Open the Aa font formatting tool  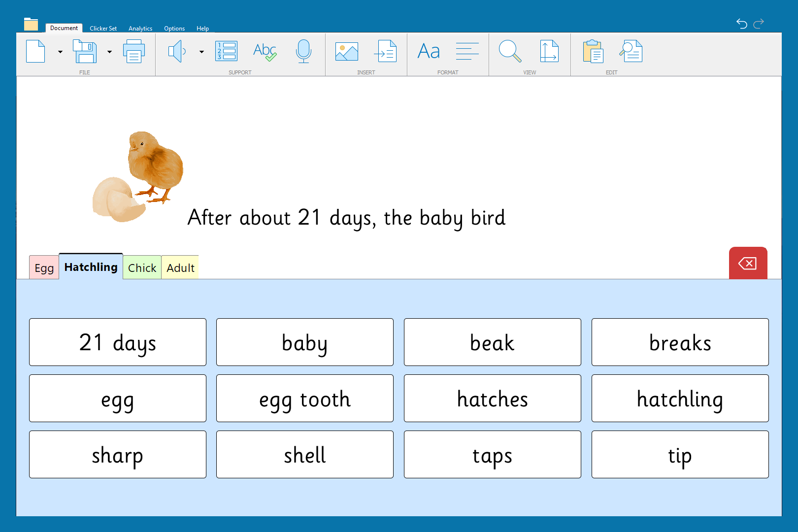[429, 51]
